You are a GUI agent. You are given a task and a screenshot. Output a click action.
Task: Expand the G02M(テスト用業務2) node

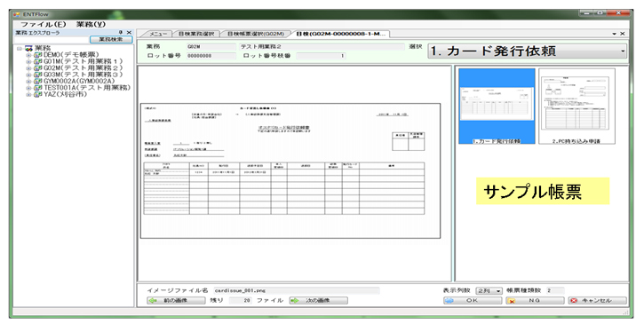(x=28, y=67)
